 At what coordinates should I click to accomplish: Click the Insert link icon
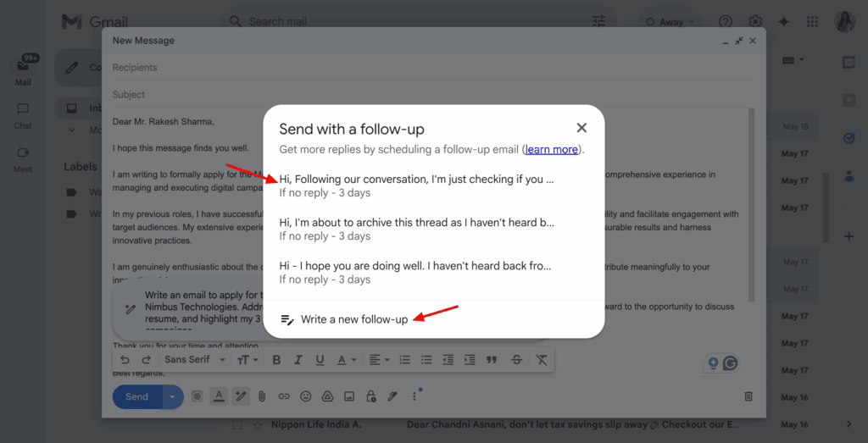tap(284, 396)
